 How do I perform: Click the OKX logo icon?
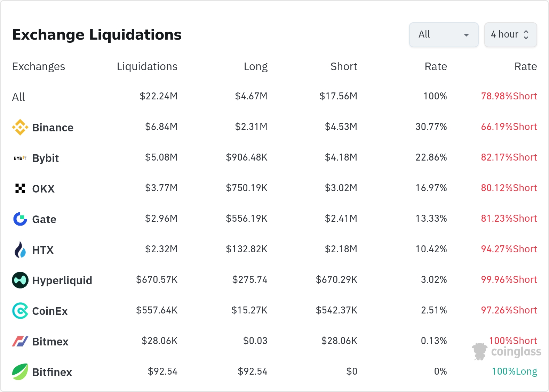click(20, 188)
